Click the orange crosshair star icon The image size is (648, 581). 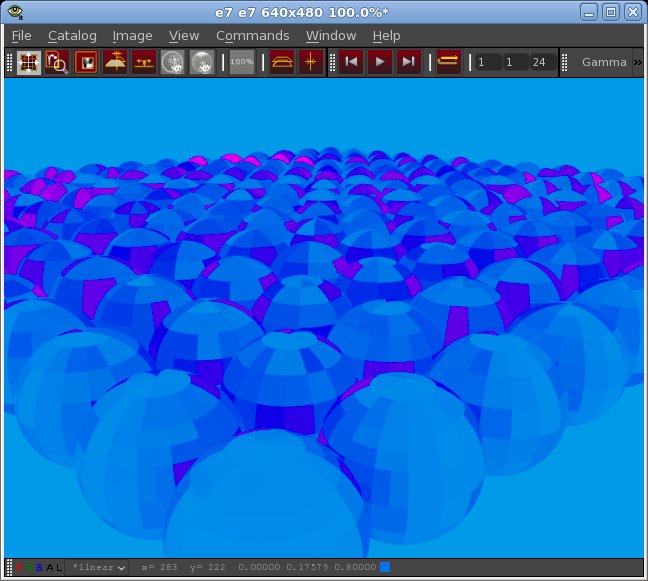[311, 62]
